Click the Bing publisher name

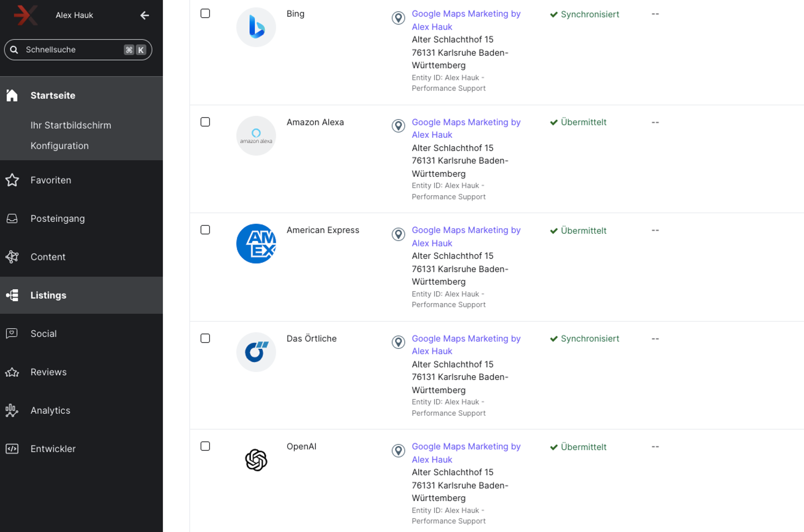295,14
